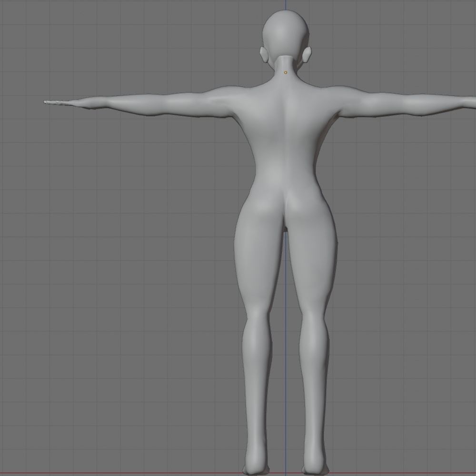
Task: Click the figure's torso
Action: pyautogui.click(x=286, y=143)
